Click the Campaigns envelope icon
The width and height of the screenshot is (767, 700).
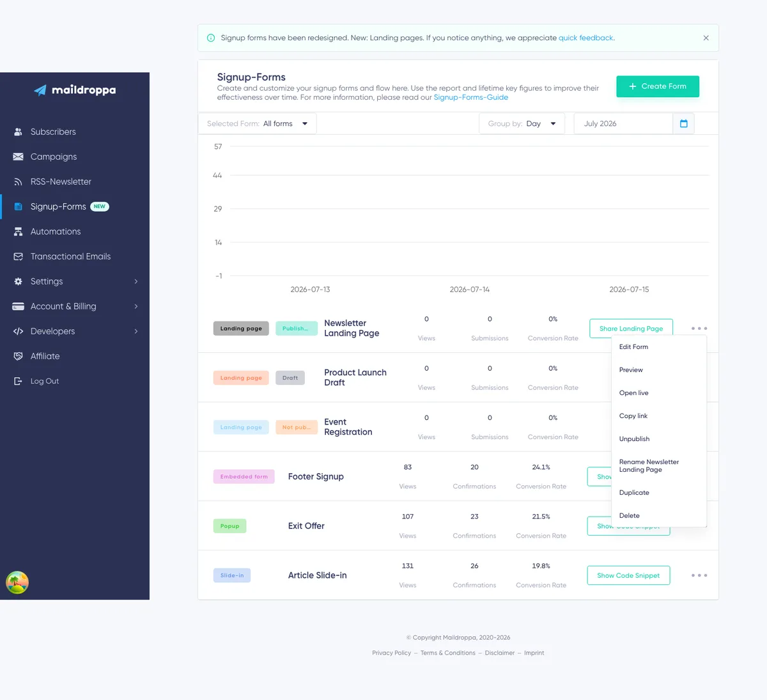coord(18,157)
